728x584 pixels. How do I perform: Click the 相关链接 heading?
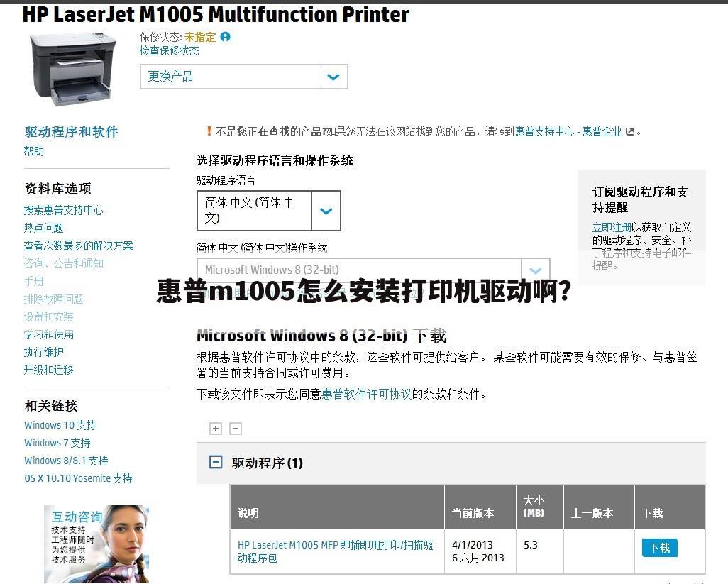point(51,406)
